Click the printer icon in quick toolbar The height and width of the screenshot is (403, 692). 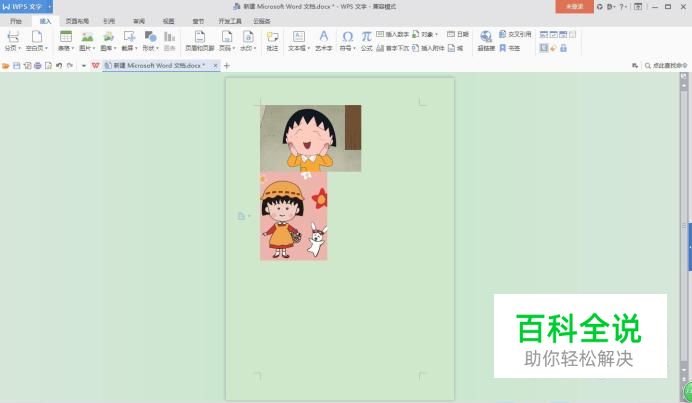point(38,66)
